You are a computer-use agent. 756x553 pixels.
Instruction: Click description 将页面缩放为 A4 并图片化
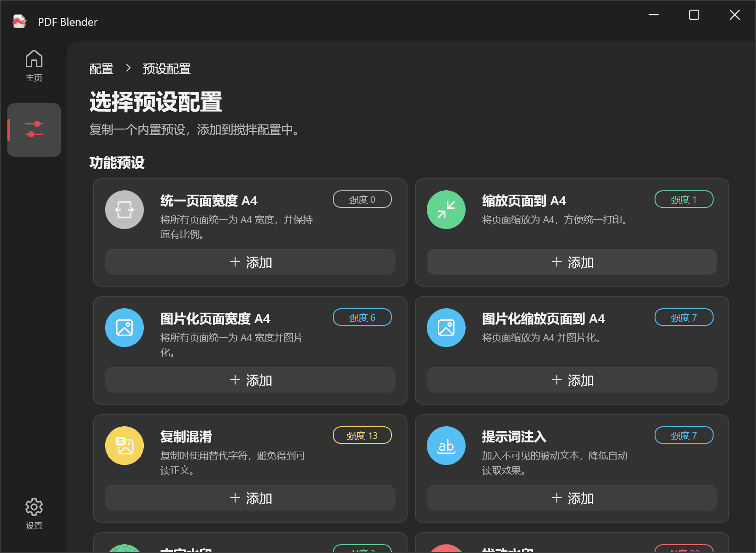(x=542, y=338)
